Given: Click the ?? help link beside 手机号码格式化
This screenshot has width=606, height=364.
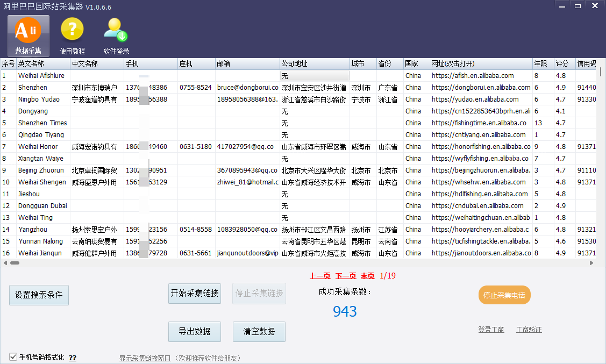Looking at the screenshot, I should (x=73, y=358).
